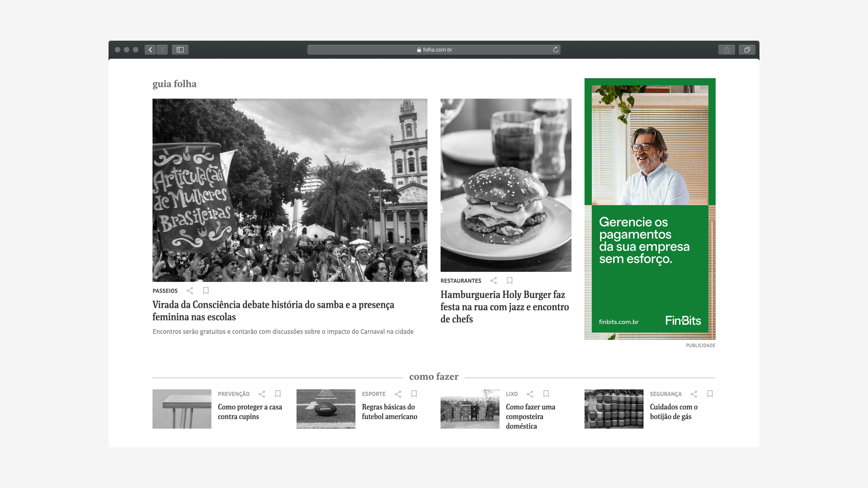Open the PASSEIOS category label
Viewport: 868px width, 488px height.
165,291
